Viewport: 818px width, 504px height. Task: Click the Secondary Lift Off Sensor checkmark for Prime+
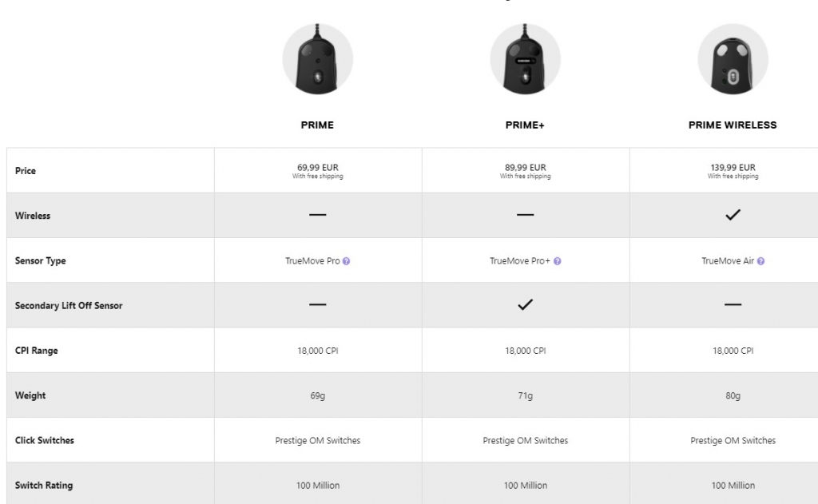click(525, 304)
